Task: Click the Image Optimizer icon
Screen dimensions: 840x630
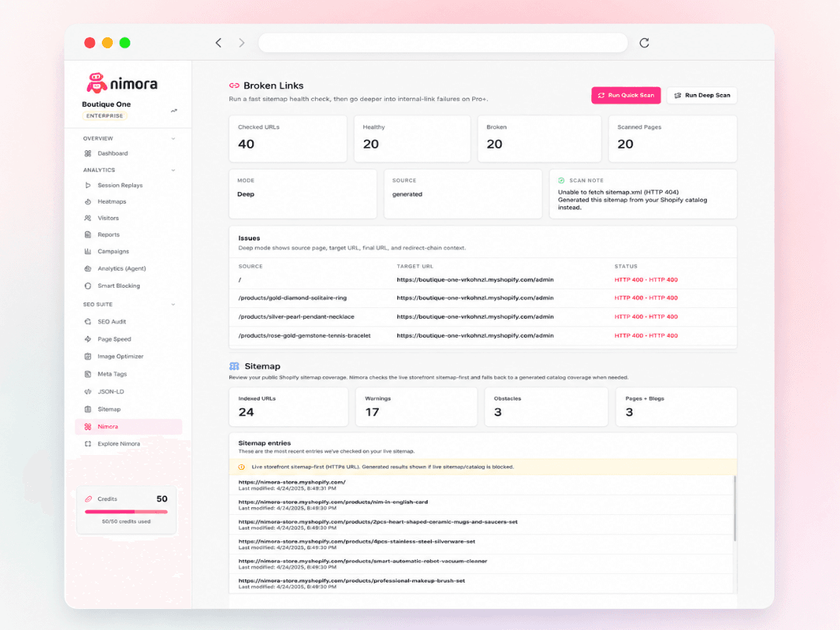Action: tap(88, 356)
